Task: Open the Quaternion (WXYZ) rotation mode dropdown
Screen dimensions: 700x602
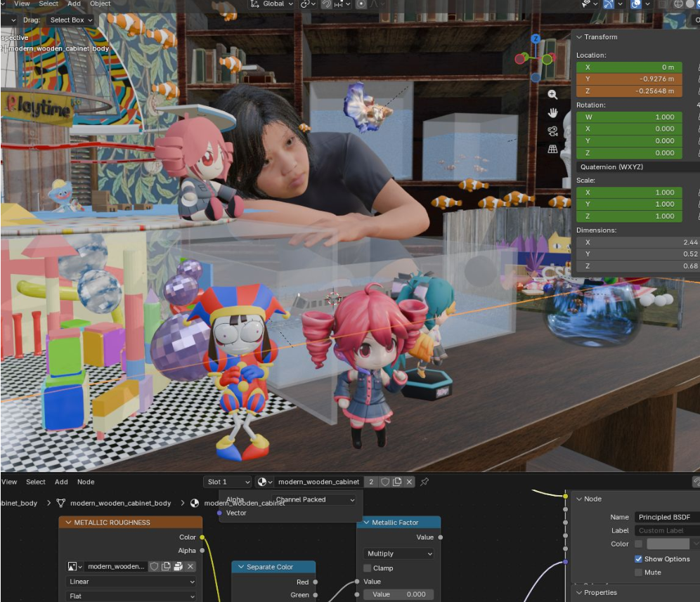Action: coord(638,166)
